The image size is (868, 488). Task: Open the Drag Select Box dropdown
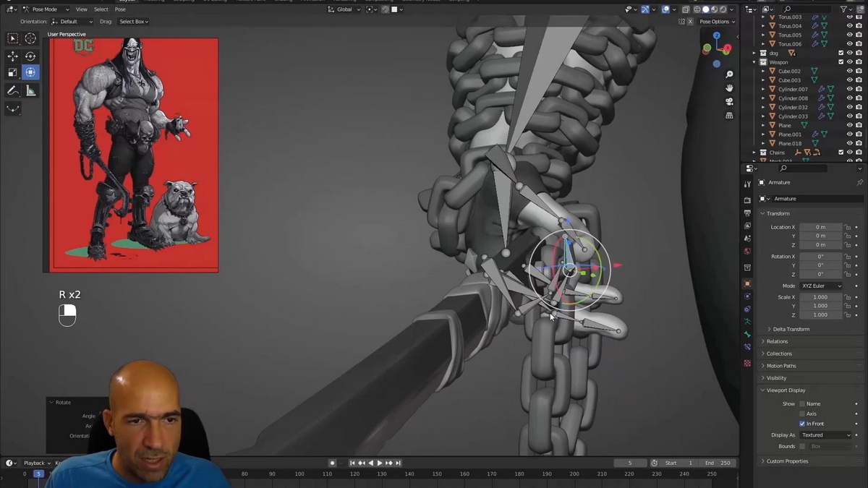(x=134, y=22)
